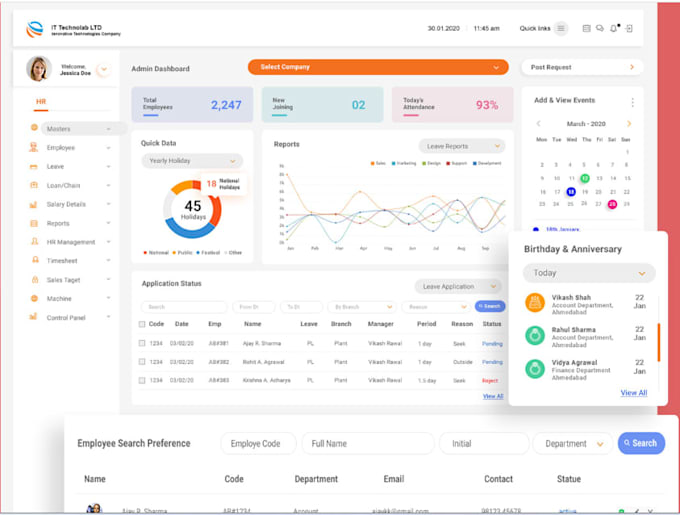Click the logout icon in header
Screen dimensions: 680x515
click(x=629, y=29)
